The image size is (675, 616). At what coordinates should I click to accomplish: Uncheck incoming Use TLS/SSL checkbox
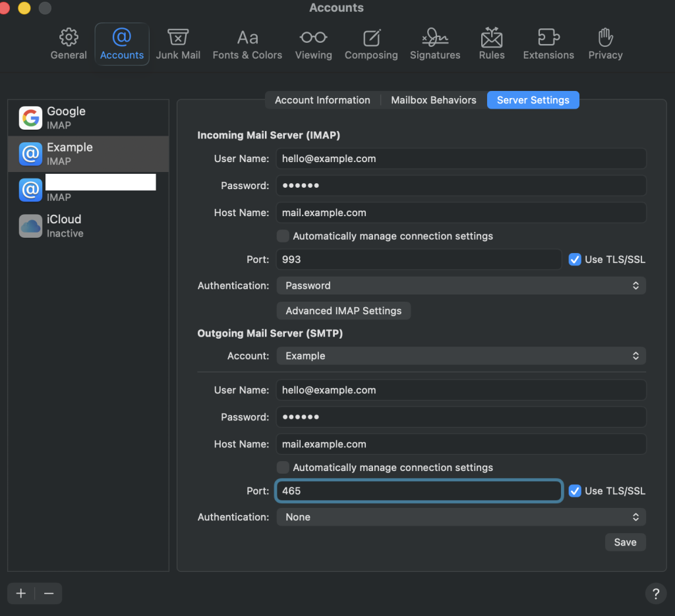coord(575,260)
